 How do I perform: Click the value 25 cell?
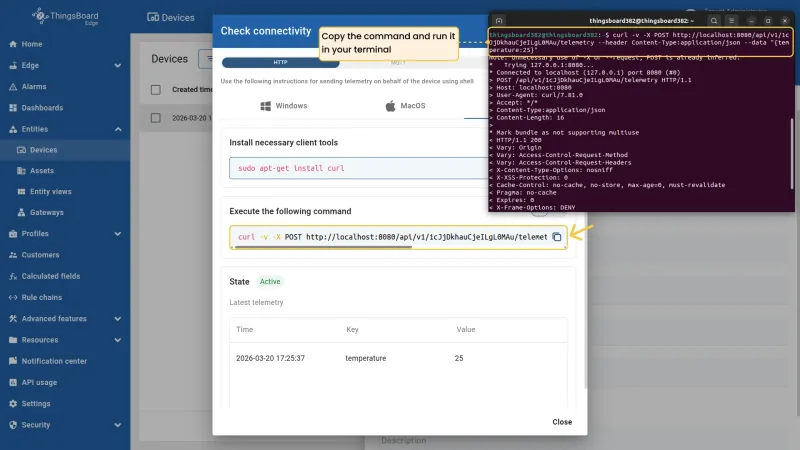pyautogui.click(x=459, y=358)
